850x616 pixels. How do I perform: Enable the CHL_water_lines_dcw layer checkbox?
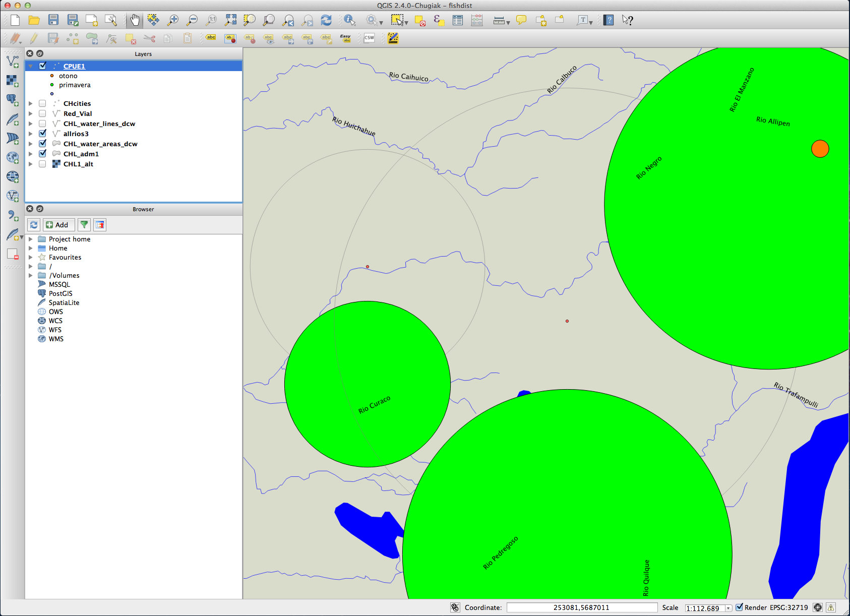(42, 124)
